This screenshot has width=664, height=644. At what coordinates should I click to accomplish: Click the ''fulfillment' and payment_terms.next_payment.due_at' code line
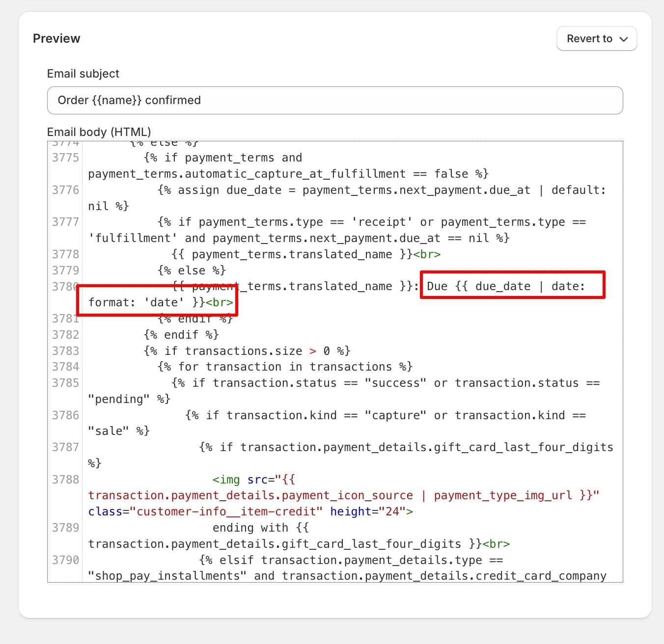click(299, 238)
